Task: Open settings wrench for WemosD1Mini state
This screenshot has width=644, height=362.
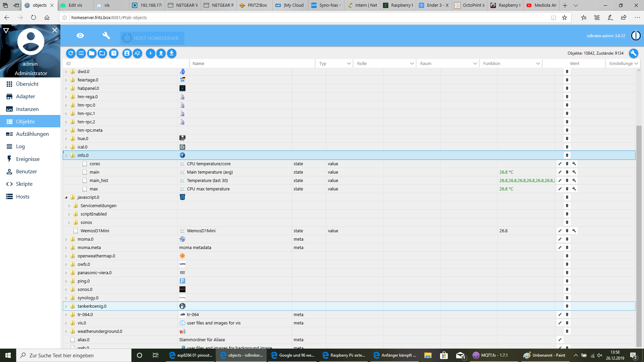Action: coord(574,231)
